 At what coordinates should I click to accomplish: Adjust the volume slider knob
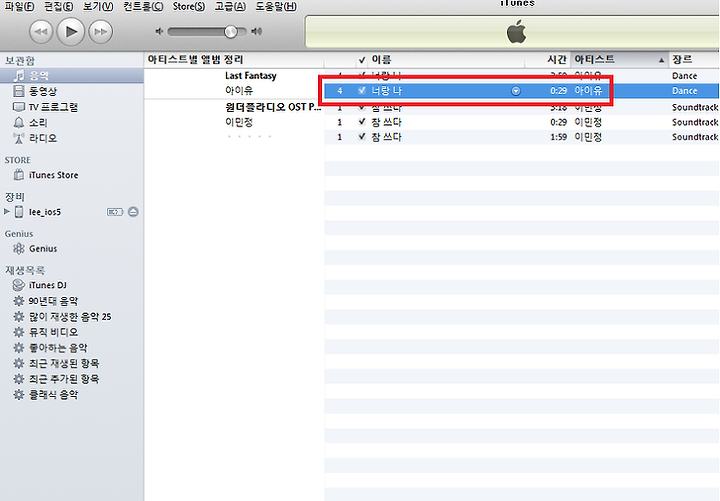pyautogui.click(x=231, y=31)
